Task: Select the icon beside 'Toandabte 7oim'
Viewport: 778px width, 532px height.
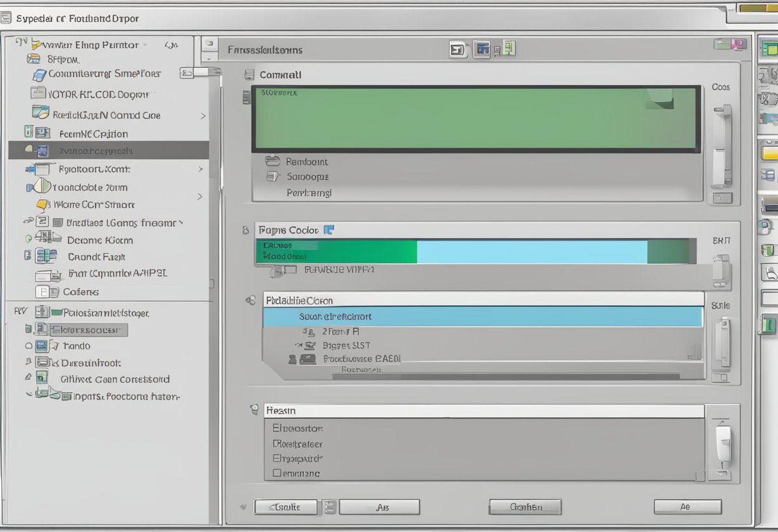Action: tap(40, 187)
